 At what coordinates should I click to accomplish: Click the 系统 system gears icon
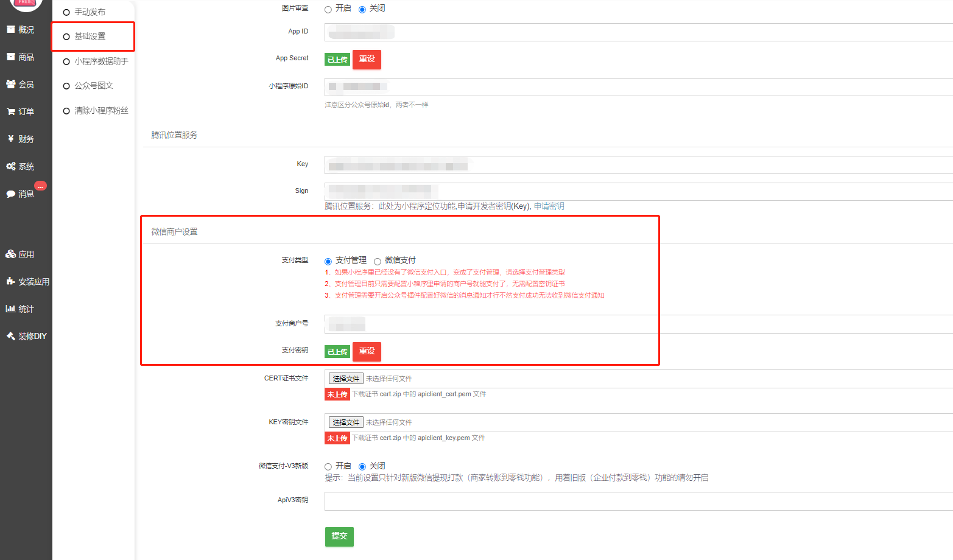[x=10, y=166]
